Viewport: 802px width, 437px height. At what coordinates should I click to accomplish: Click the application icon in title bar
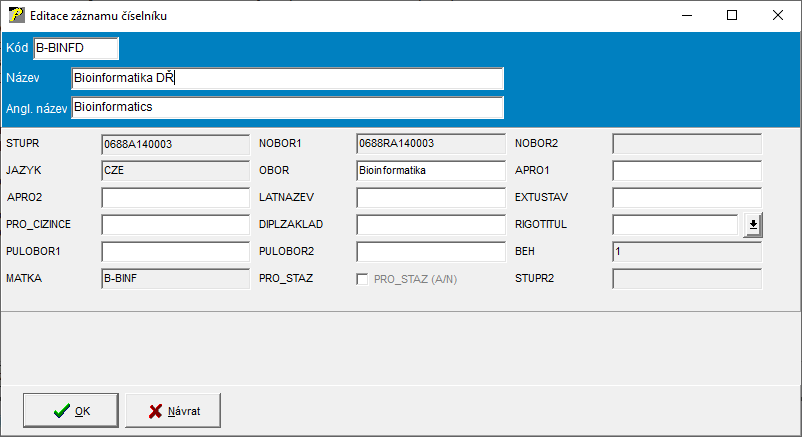(16, 16)
